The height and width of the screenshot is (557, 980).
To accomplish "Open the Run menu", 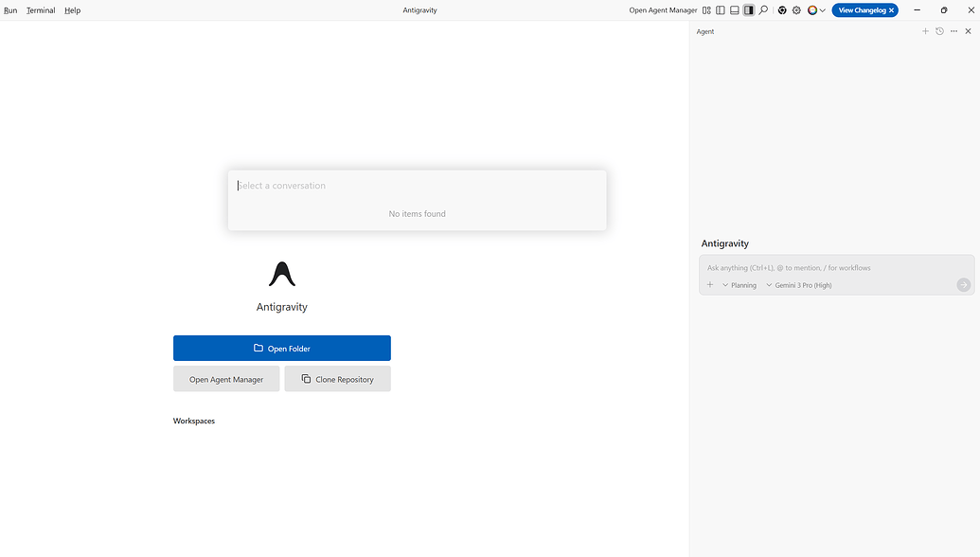I will click(10, 10).
